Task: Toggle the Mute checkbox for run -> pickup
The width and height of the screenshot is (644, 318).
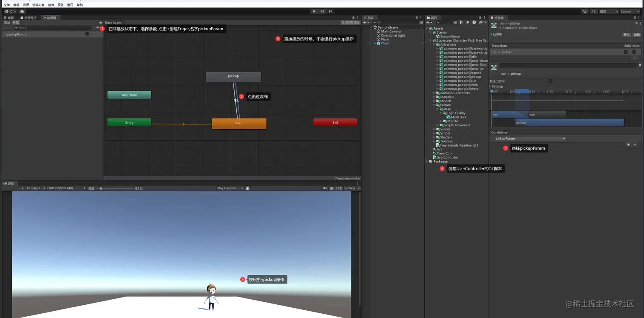Action: point(634,52)
